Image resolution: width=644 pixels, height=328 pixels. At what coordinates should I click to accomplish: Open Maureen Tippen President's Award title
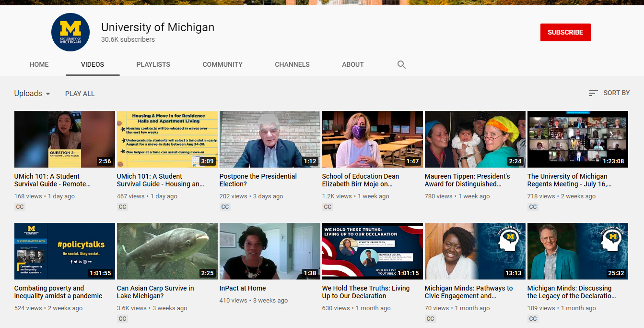click(468, 180)
